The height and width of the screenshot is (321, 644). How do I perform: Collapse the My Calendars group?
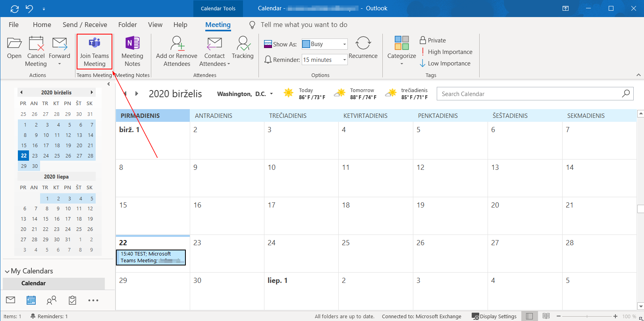pyautogui.click(x=7, y=271)
